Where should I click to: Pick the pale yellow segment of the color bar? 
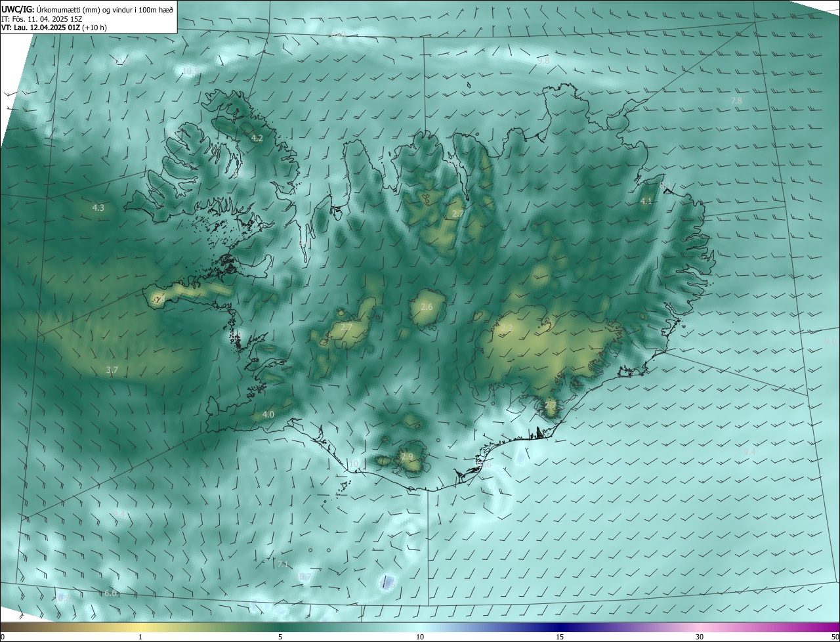[140, 627]
